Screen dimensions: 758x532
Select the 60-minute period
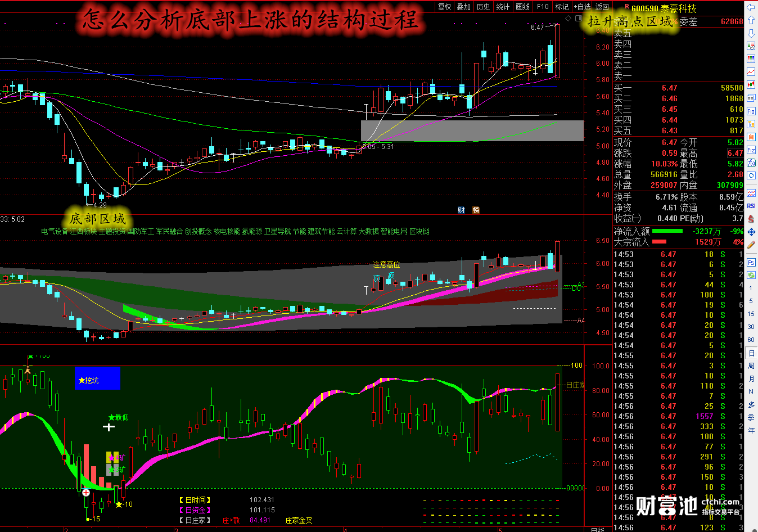pyautogui.click(x=751, y=340)
